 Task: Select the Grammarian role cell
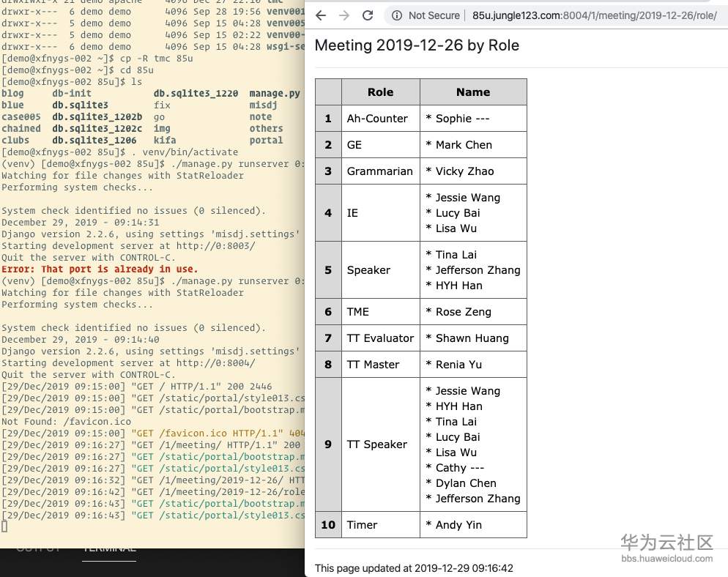pos(381,172)
